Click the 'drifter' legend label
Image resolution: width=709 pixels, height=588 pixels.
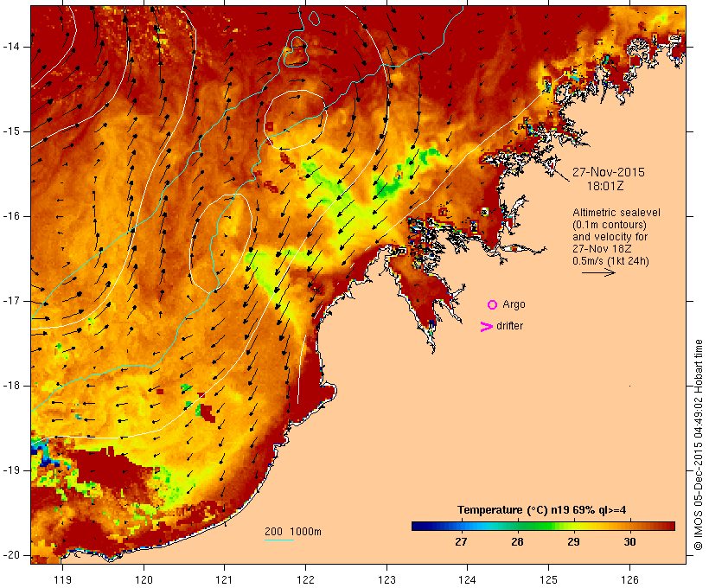pyautogui.click(x=509, y=326)
